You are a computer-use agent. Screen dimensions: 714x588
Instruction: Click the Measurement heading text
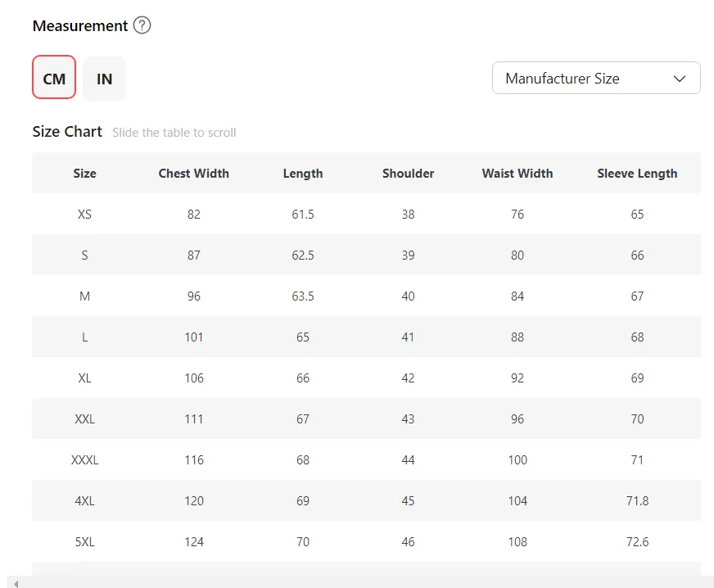tap(80, 25)
